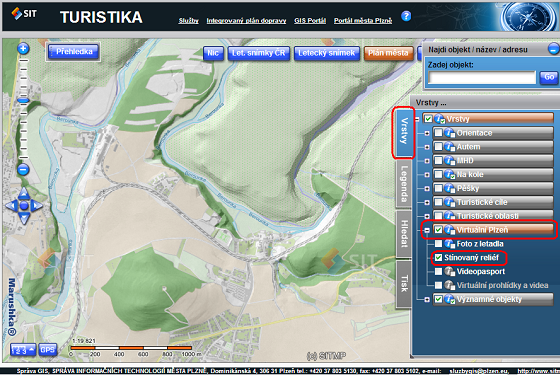Collapse the Virtuální Plzeň tree node
Screen dimensions: 560x375
(x=427, y=230)
